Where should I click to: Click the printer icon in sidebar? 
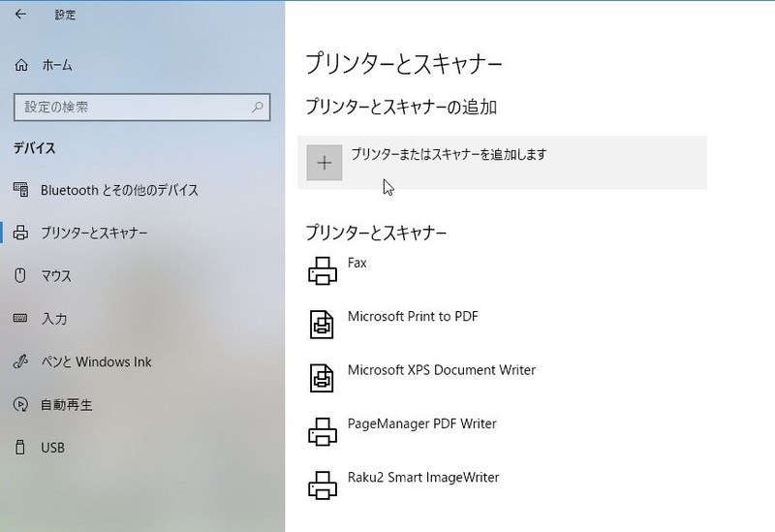tap(20, 233)
